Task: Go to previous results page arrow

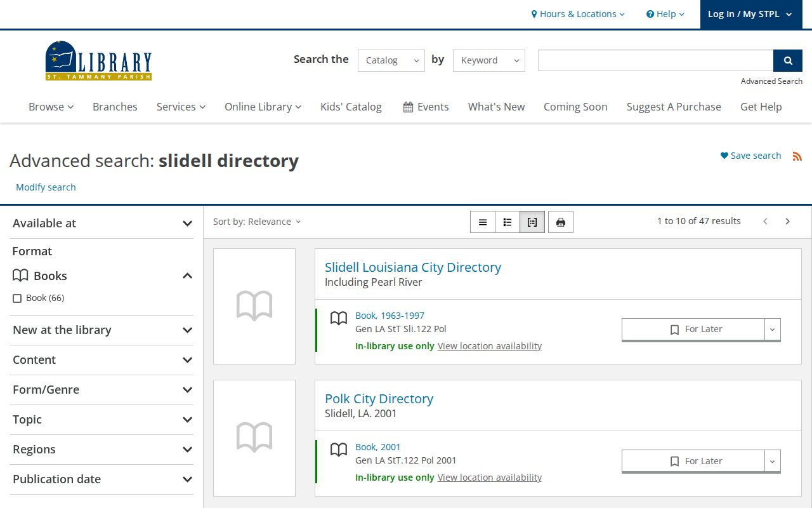Action: point(766,222)
